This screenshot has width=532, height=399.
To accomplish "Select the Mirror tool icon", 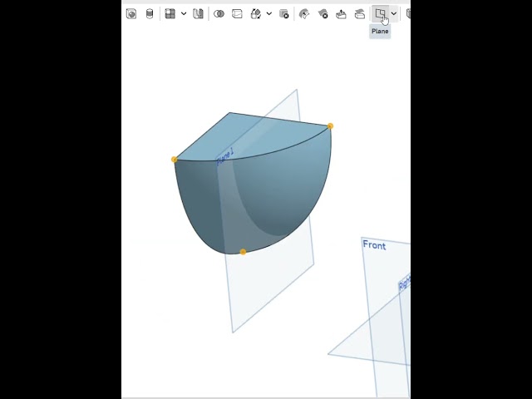I will pyautogui.click(x=198, y=14).
